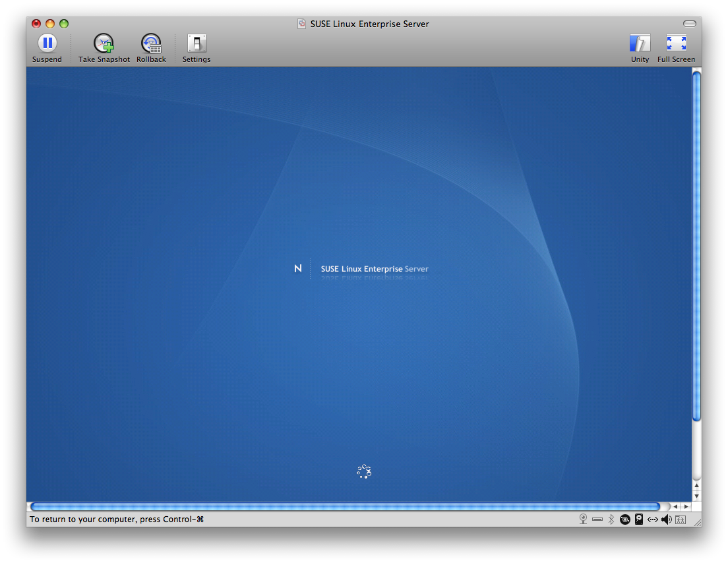Click the horizontal scrollbar right arrow
Screen dimensions: 728x563
point(686,506)
